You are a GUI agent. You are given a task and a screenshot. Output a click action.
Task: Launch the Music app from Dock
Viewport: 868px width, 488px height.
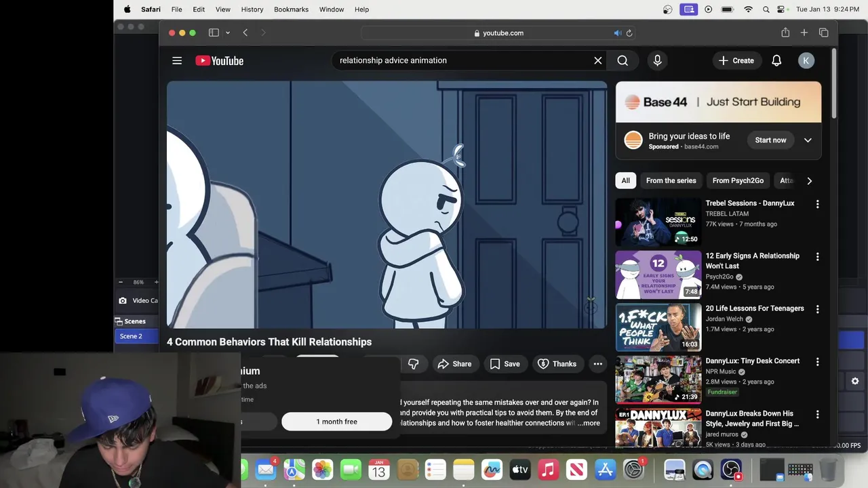tap(548, 469)
